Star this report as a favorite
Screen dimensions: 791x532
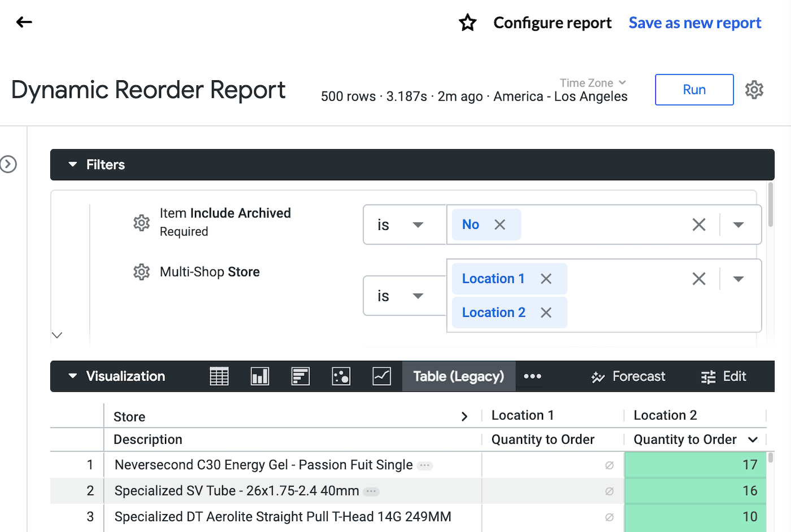point(467,23)
